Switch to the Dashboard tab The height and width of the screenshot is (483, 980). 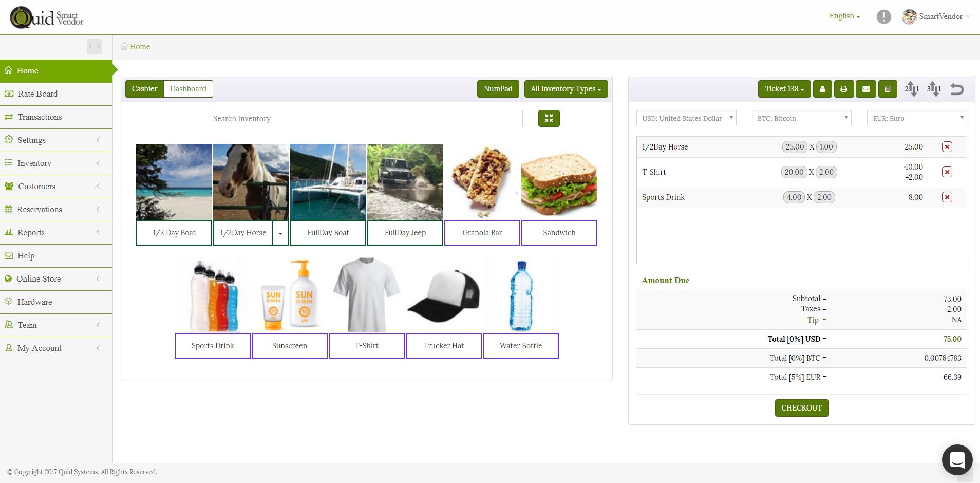click(188, 88)
